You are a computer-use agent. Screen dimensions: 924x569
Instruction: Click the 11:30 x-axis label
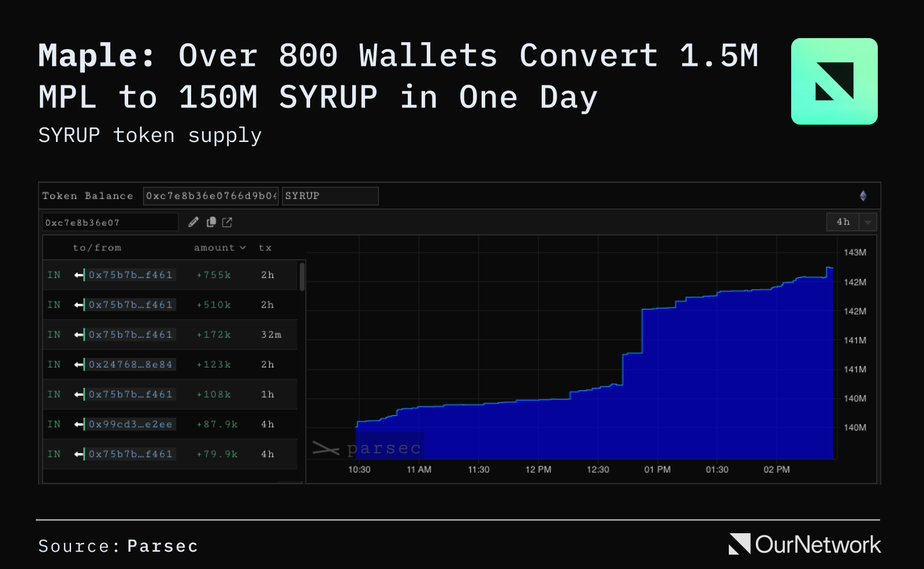click(x=479, y=470)
